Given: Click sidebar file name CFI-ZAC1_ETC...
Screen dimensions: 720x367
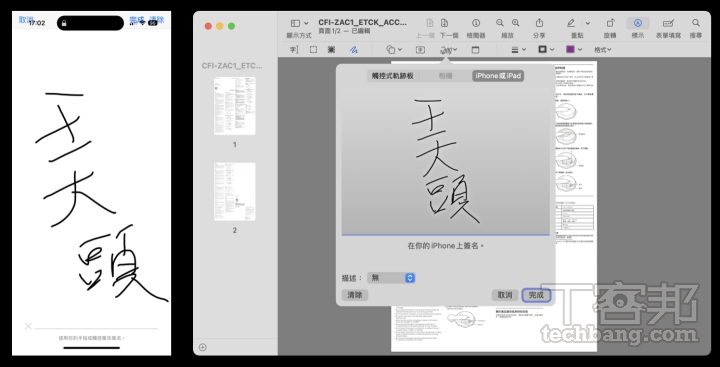Looking at the screenshot, I should [x=232, y=66].
